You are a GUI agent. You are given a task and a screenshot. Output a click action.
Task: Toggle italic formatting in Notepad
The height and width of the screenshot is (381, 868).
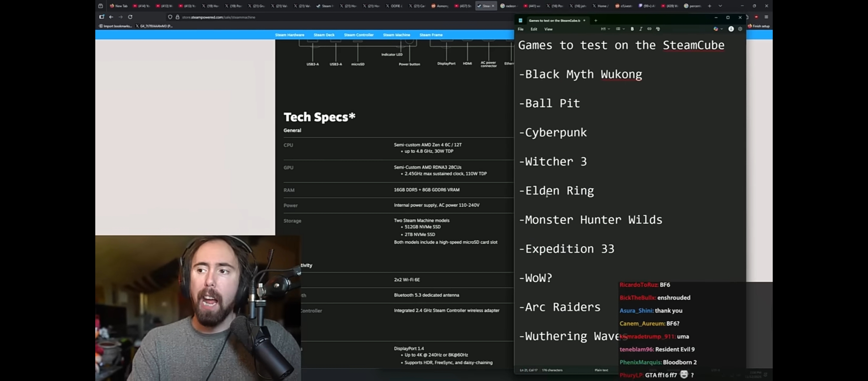click(x=640, y=29)
